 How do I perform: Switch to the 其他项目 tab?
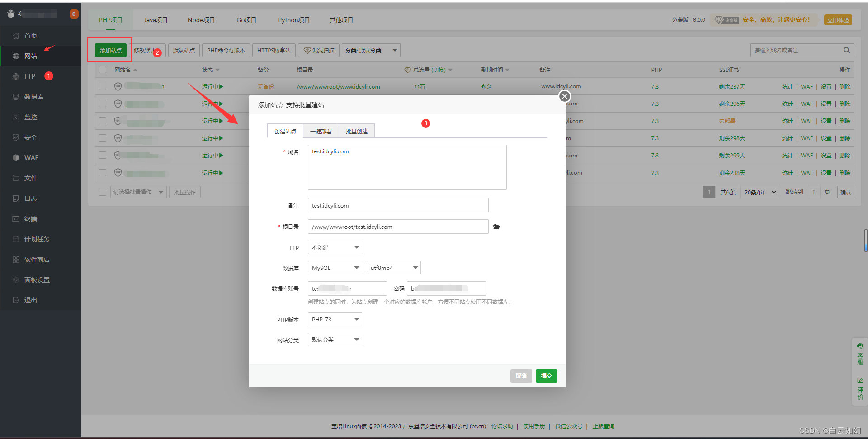(x=341, y=20)
